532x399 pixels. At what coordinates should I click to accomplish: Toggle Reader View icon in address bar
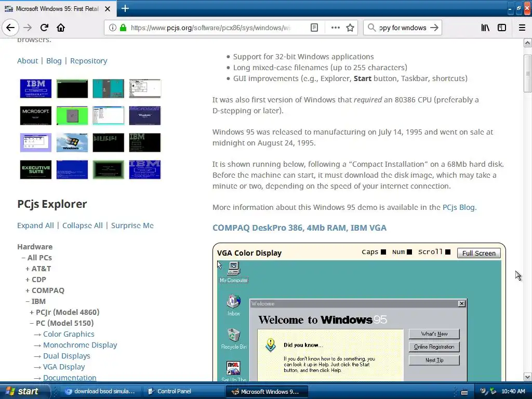click(x=314, y=28)
